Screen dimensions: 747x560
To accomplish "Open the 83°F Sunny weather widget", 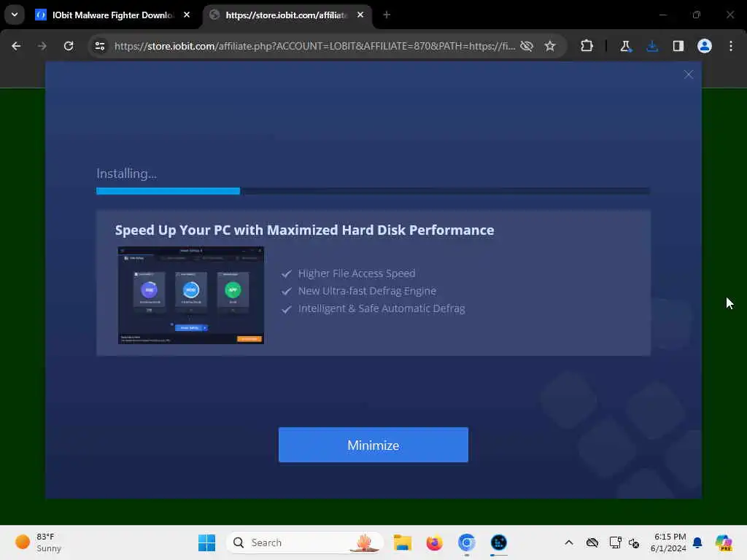I will point(38,542).
